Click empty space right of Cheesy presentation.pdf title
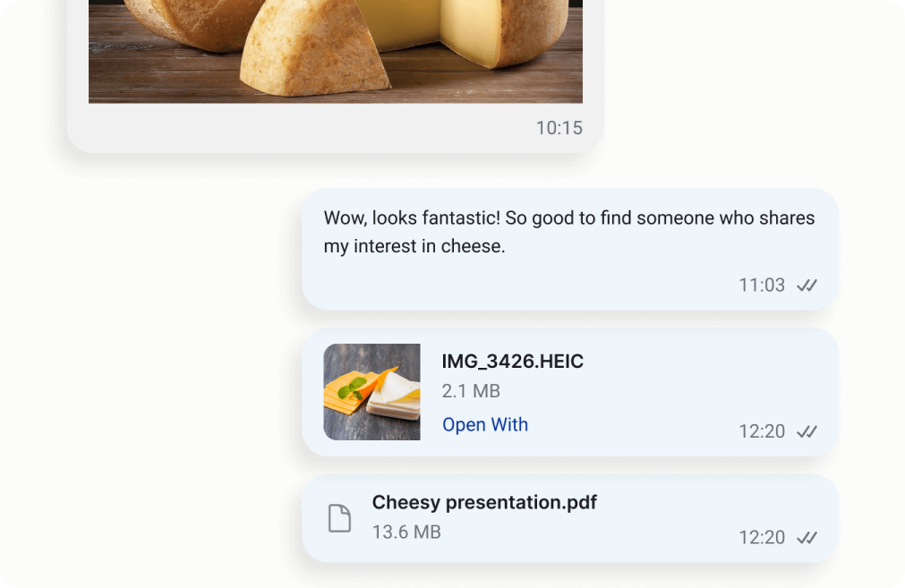Viewport: 905px width, 588px height. 707,502
